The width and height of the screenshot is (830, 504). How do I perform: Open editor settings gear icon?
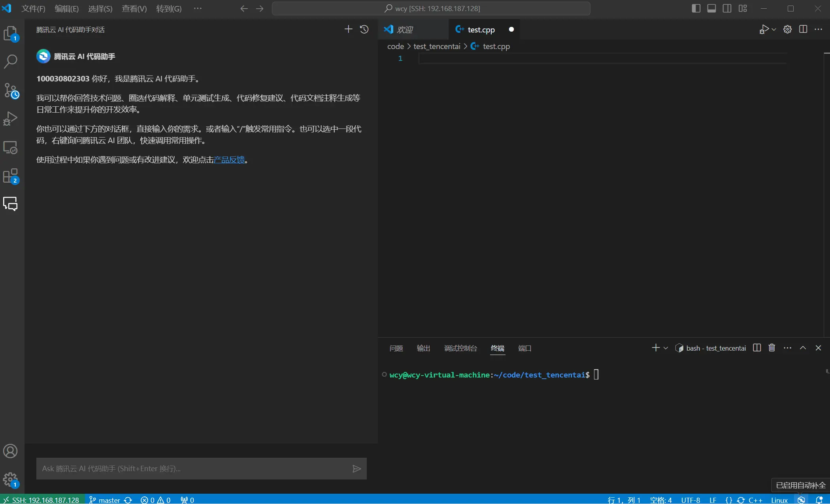[x=787, y=29]
